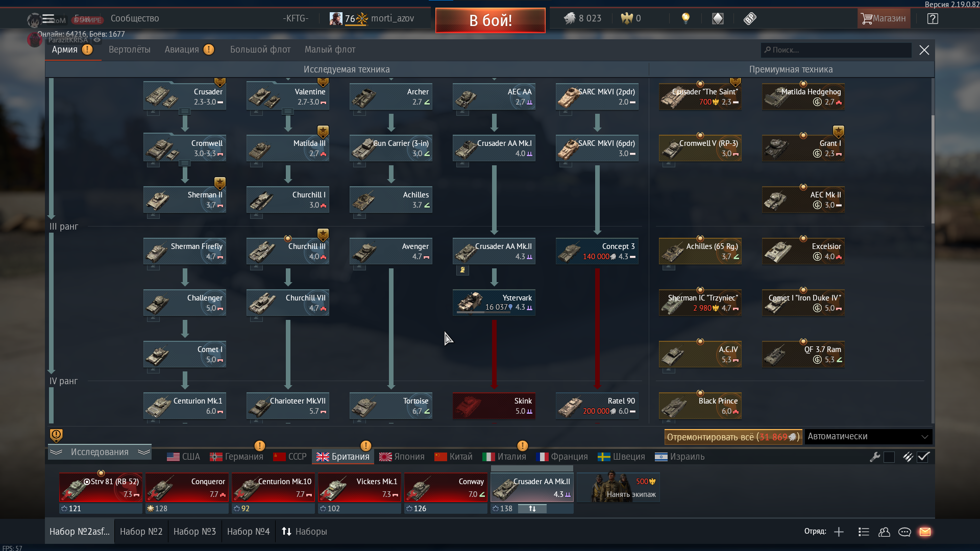This screenshot has width=980, height=551.
Task: Click the red Skink tank icon
Action: tap(468, 407)
